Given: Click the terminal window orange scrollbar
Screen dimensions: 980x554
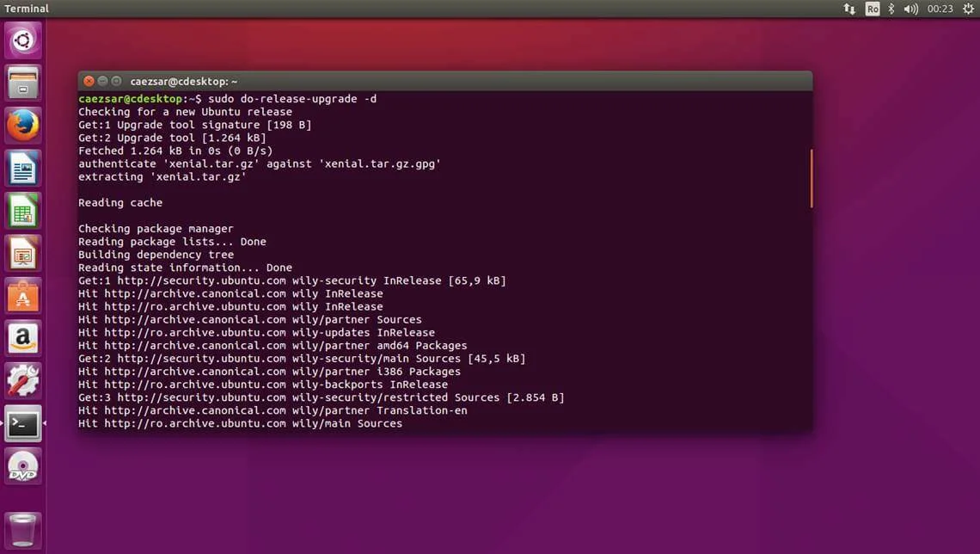Looking at the screenshot, I should coord(812,178).
